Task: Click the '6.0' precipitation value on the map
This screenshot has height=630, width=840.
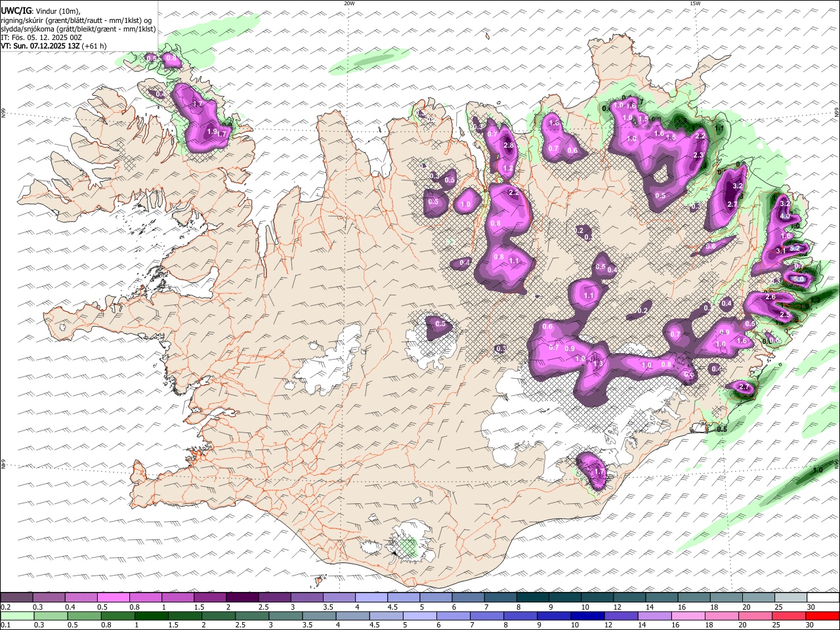Action: tap(798, 279)
